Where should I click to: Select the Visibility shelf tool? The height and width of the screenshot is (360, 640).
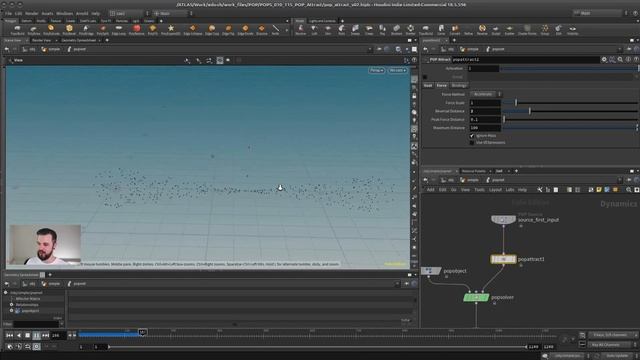coord(573,29)
